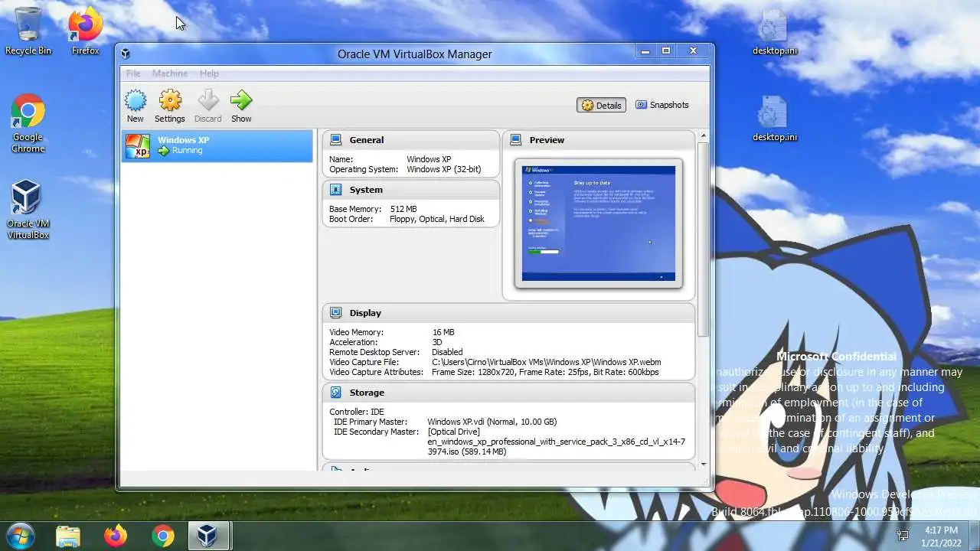Open Chrome from the taskbar
Viewport: 980px width, 551px height.
coord(162,536)
